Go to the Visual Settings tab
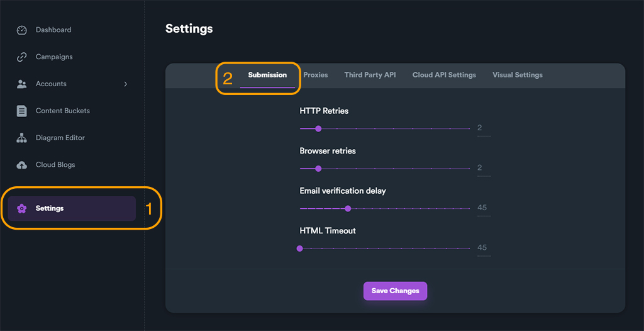The width and height of the screenshot is (644, 331). [517, 75]
